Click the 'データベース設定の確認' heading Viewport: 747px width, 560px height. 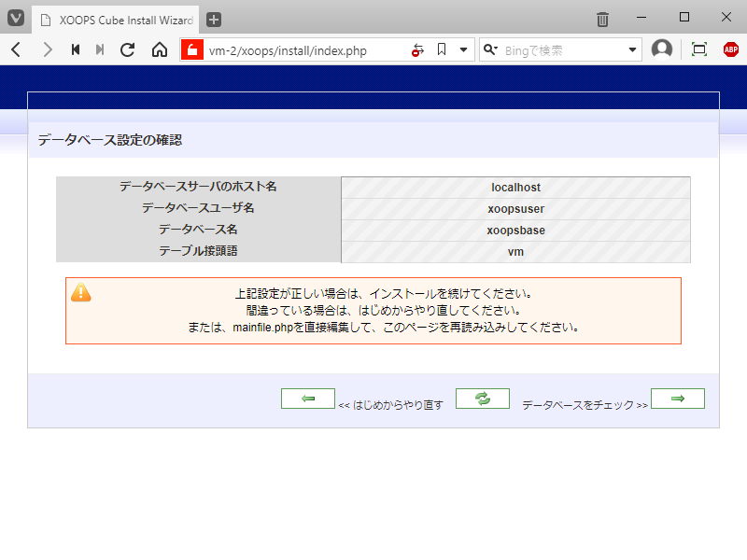click(110, 140)
